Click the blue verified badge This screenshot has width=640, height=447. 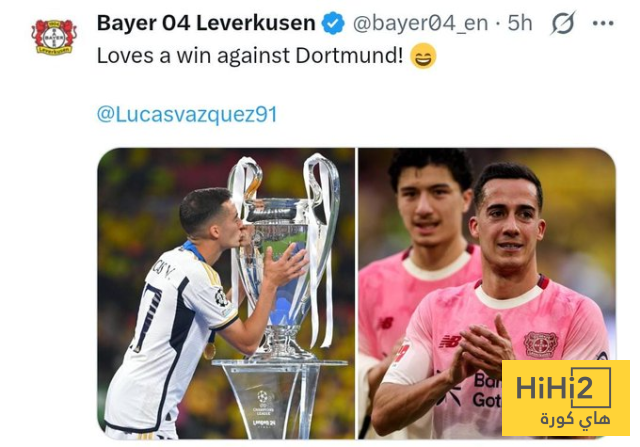tap(333, 23)
